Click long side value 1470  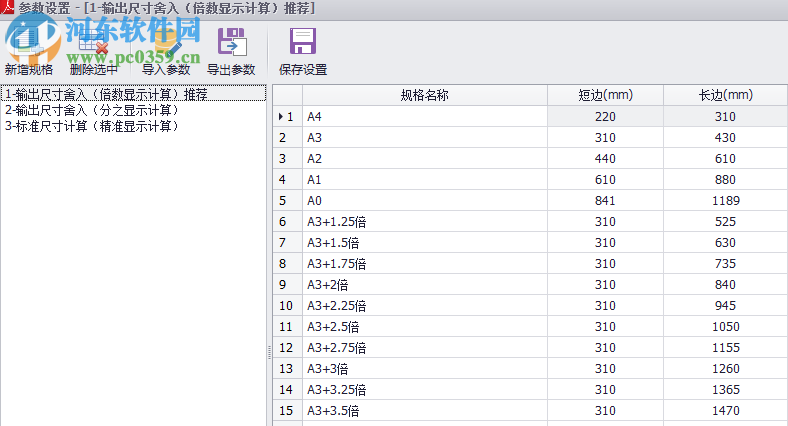click(x=726, y=410)
